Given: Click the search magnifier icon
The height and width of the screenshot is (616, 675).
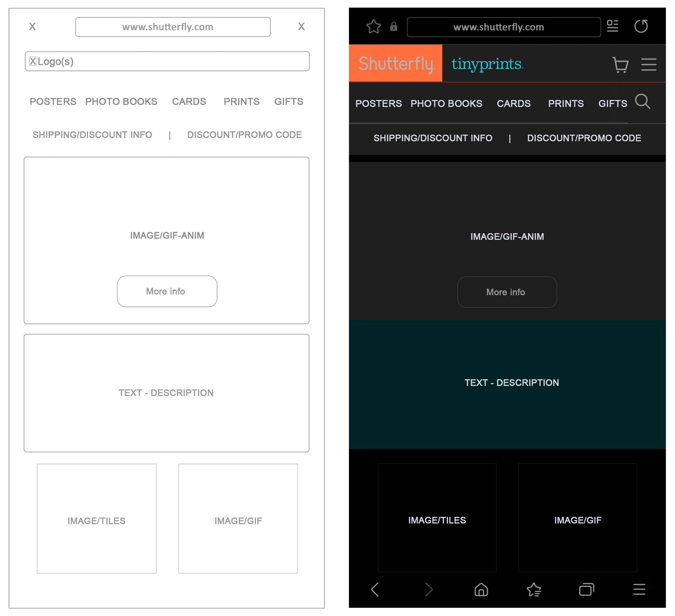Looking at the screenshot, I should point(642,101).
